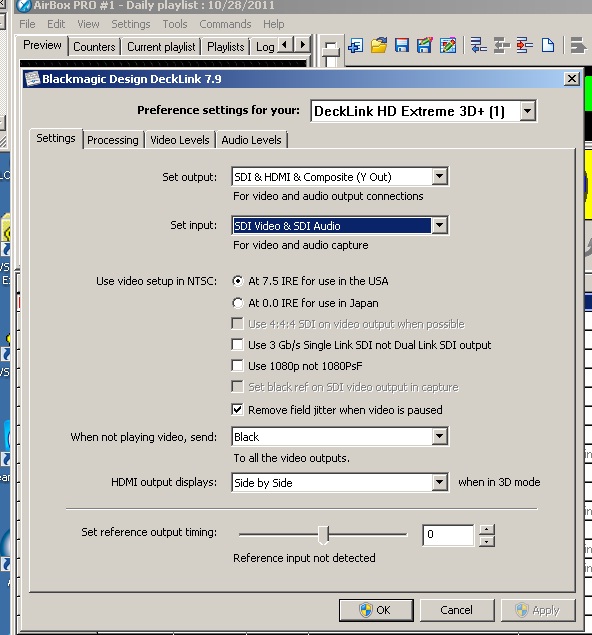This screenshot has height=635, width=592.
Task: Enable 3 Gb/s Single Link SDI output
Action: (237, 345)
